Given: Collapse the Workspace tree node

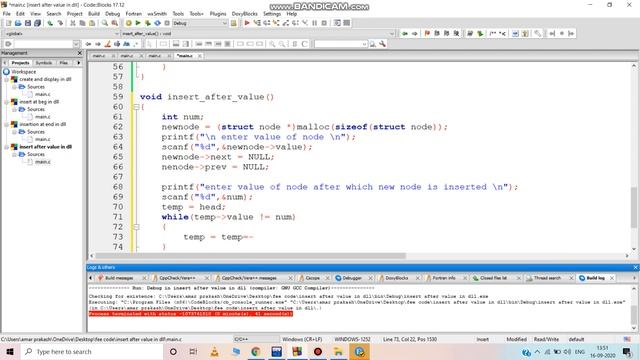Looking at the screenshot, I should point(6,72).
